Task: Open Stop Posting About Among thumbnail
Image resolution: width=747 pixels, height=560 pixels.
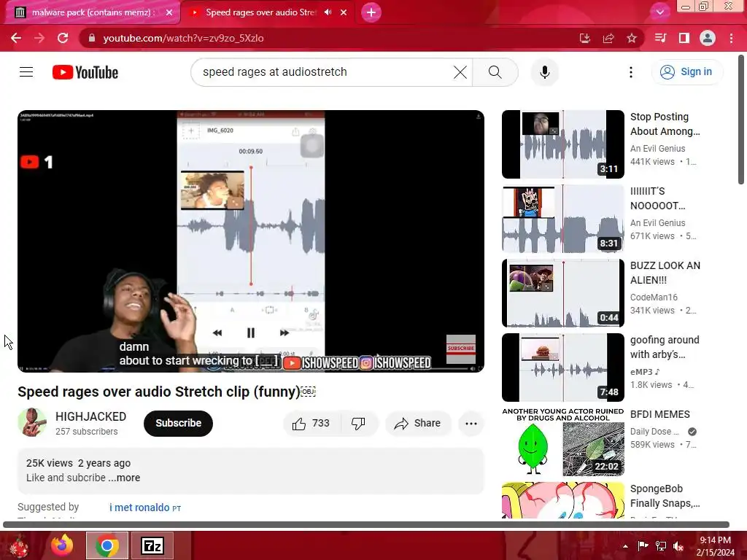Action: [562, 144]
